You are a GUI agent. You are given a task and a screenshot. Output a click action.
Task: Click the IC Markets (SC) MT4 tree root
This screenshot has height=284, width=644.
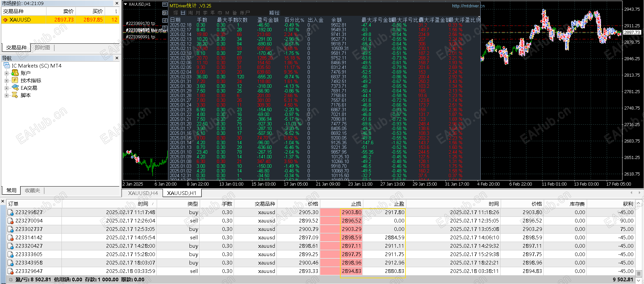point(37,66)
